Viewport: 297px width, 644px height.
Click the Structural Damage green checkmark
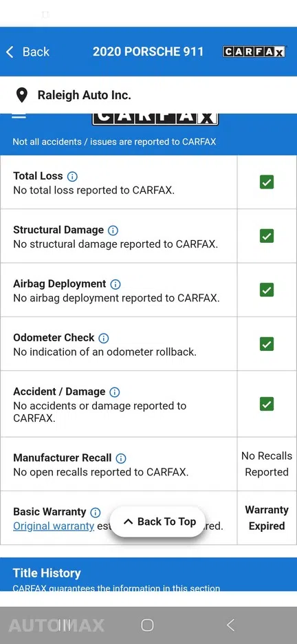[x=267, y=236]
